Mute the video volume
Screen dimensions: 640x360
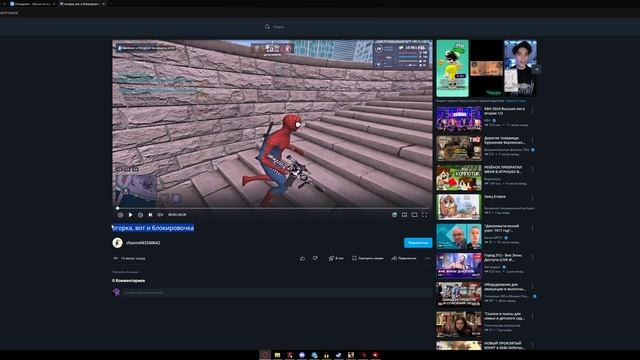pyautogui.click(x=160, y=215)
